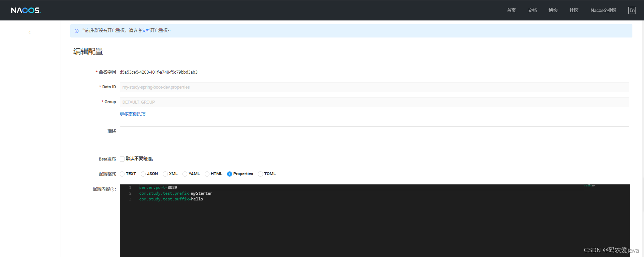Click the Group input field
The width and height of the screenshot is (644, 257).
coord(374,102)
